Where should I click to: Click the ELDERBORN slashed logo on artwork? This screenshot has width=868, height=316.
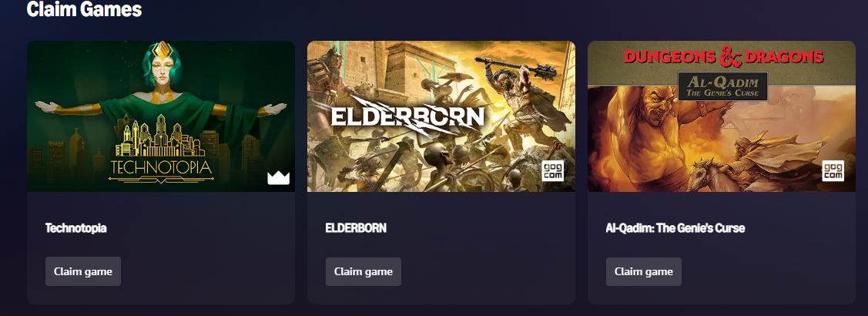pyautogui.click(x=407, y=116)
